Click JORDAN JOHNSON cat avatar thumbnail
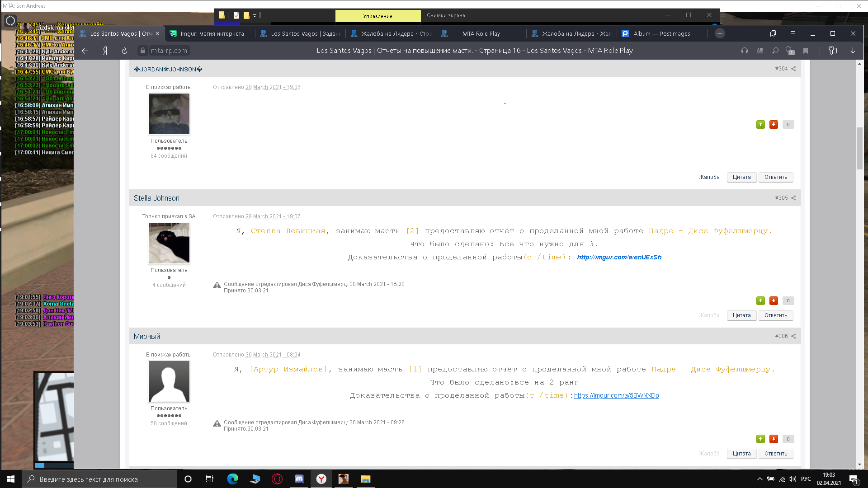 point(169,114)
